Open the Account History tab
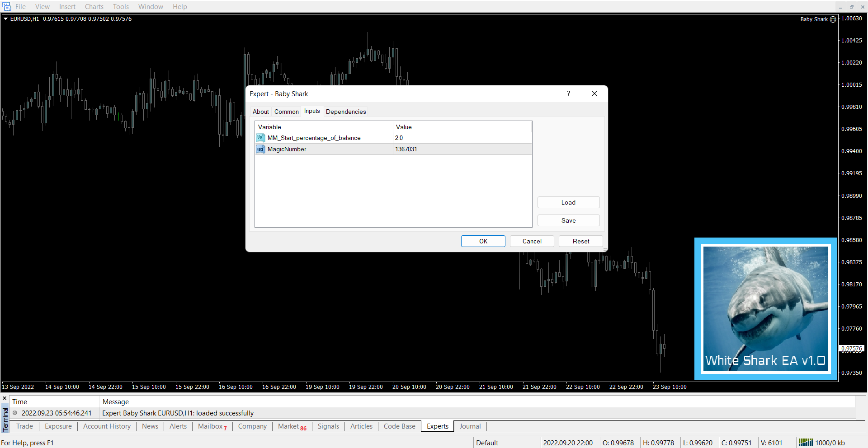The image size is (868, 448). (x=107, y=426)
